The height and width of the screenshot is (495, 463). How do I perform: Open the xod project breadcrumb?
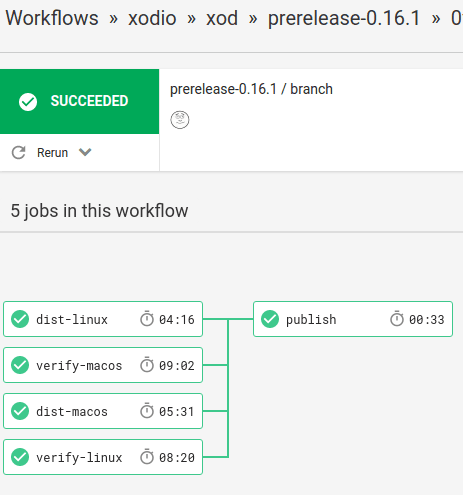pyautogui.click(x=222, y=18)
